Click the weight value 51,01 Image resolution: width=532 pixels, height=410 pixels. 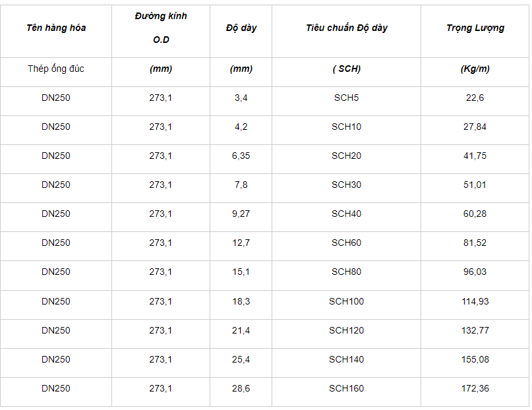click(475, 185)
